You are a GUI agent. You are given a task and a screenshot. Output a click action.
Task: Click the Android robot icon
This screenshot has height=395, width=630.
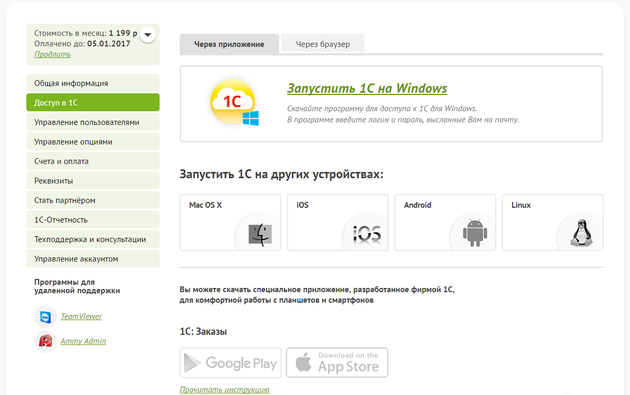pos(475,233)
